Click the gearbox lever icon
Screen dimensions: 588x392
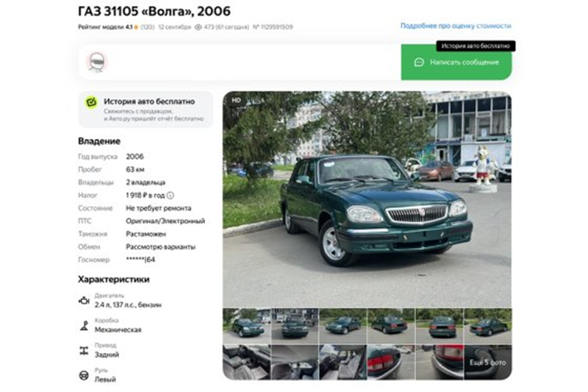84,326
